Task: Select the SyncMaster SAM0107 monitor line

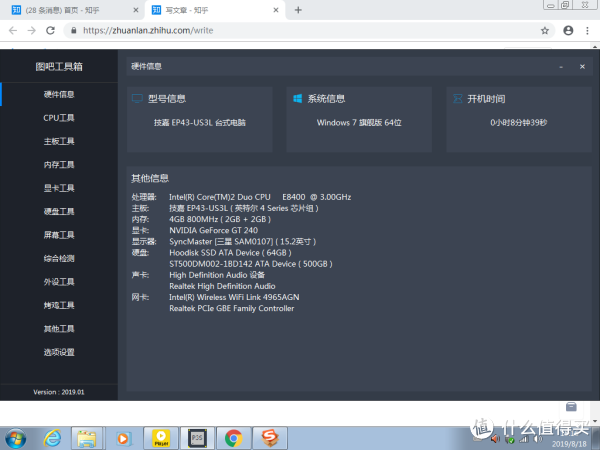Action: (243, 242)
